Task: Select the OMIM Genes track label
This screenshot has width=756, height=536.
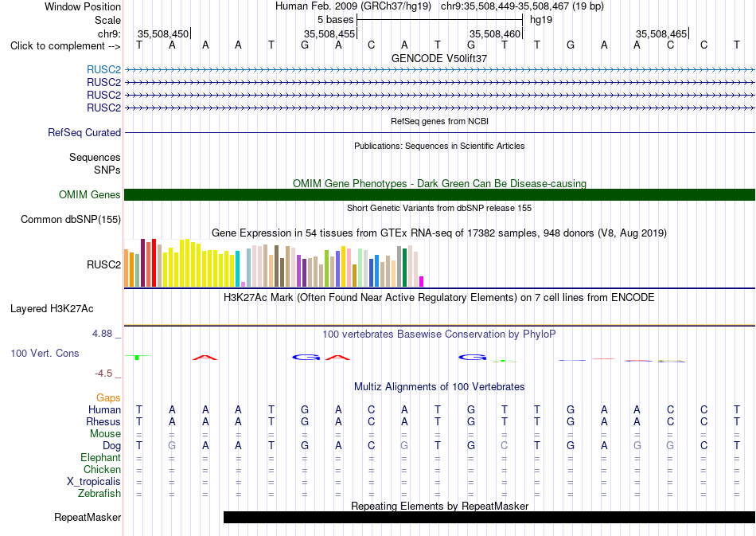Action: coord(90,194)
